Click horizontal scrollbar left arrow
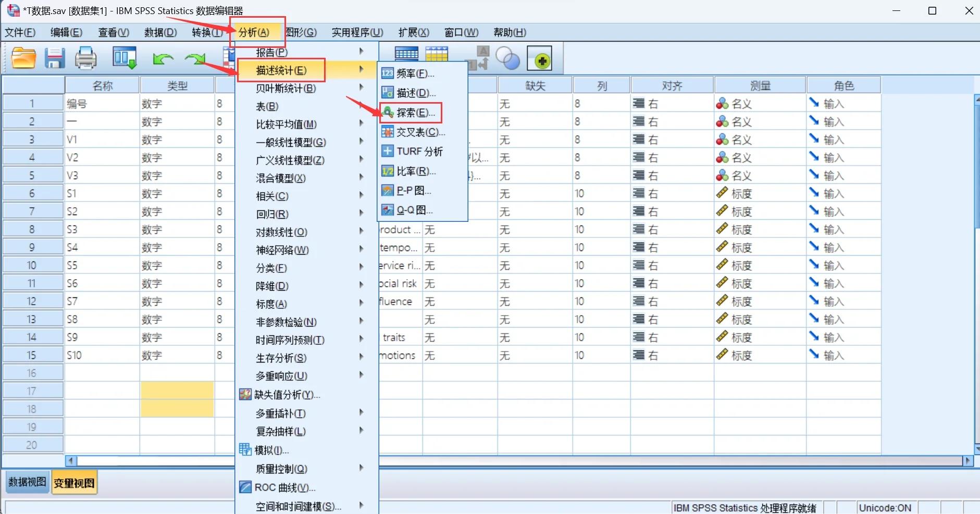Viewport: 980px width, 514px height. (71, 460)
